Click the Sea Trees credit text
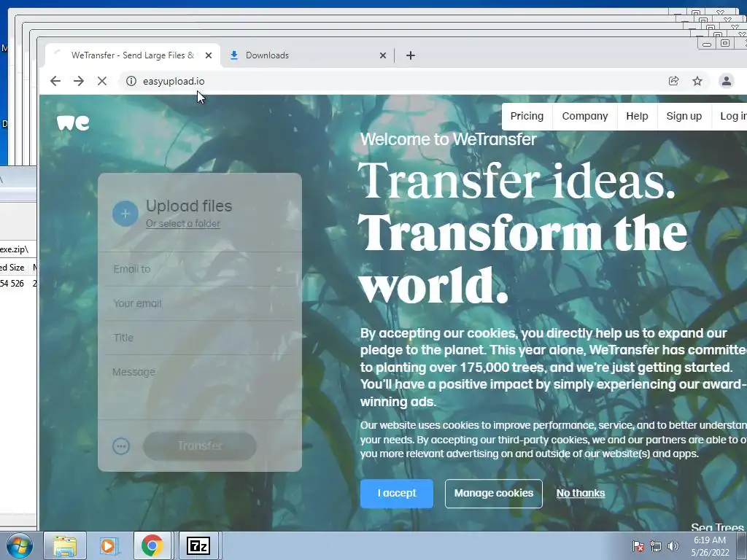 (718, 527)
